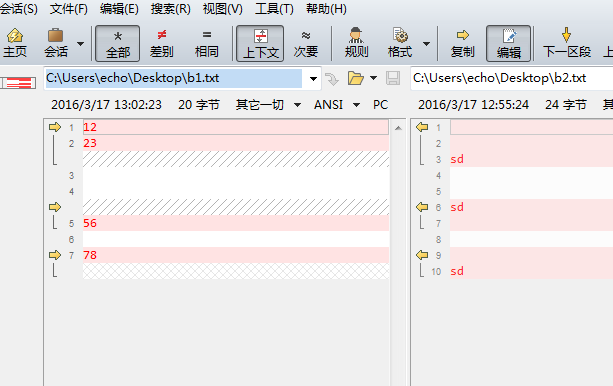This screenshot has width=613, height=386.
Task: Click the copy-left arrow at right line 1
Action: 422,127
